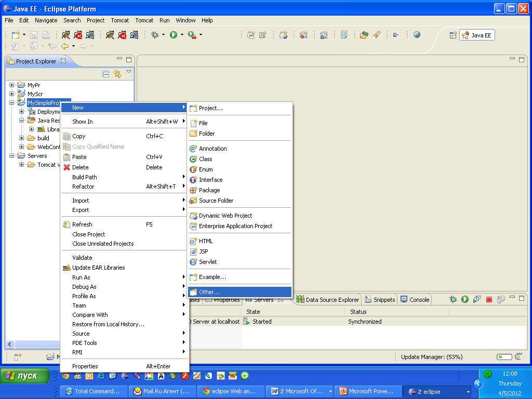
Task: Switch to the Snippets tab
Action: click(x=380, y=300)
